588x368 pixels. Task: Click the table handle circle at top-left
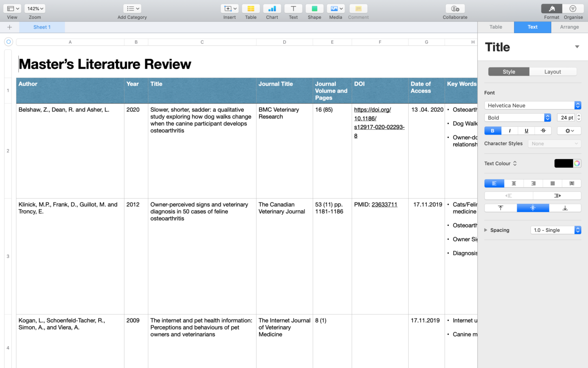pyautogui.click(x=8, y=42)
